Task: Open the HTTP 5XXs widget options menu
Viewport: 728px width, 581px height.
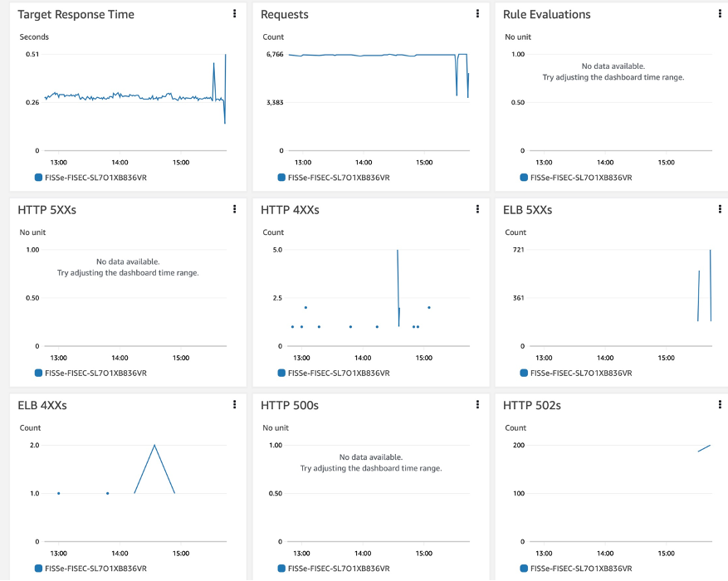Action: [x=234, y=209]
